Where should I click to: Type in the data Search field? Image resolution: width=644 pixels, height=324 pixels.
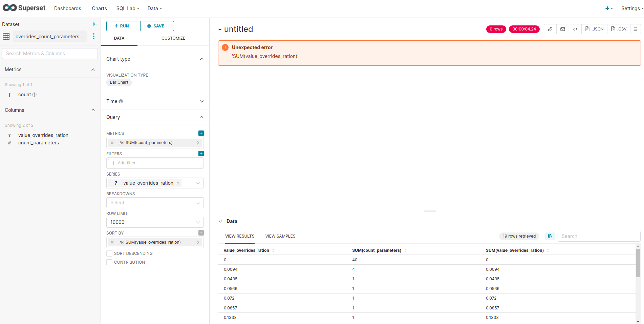[599, 236]
